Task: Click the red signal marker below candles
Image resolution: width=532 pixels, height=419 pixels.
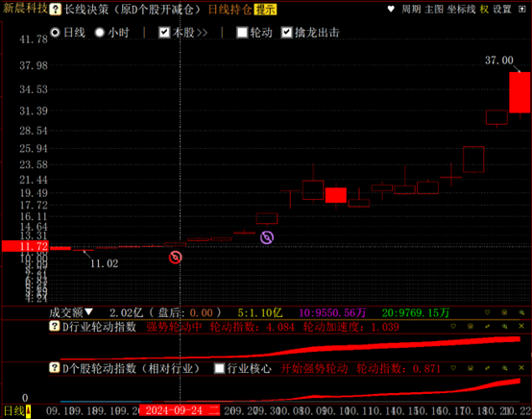Action: (x=176, y=258)
